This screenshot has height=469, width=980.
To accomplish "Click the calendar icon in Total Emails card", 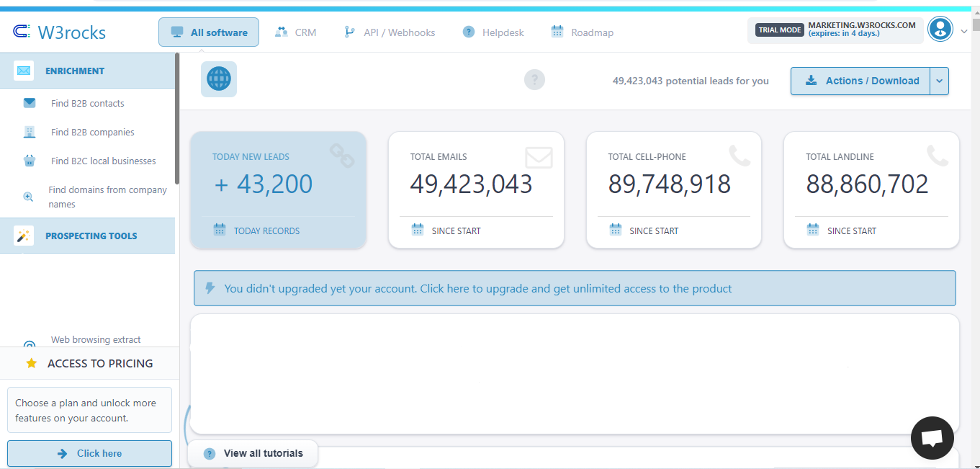I will [418, 230].
